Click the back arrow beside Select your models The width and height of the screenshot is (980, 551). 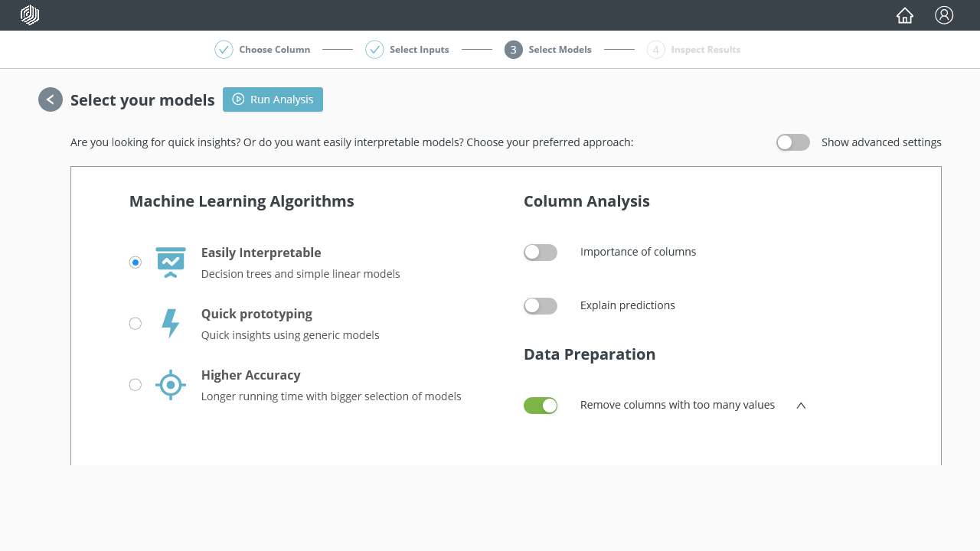[51, 99]
